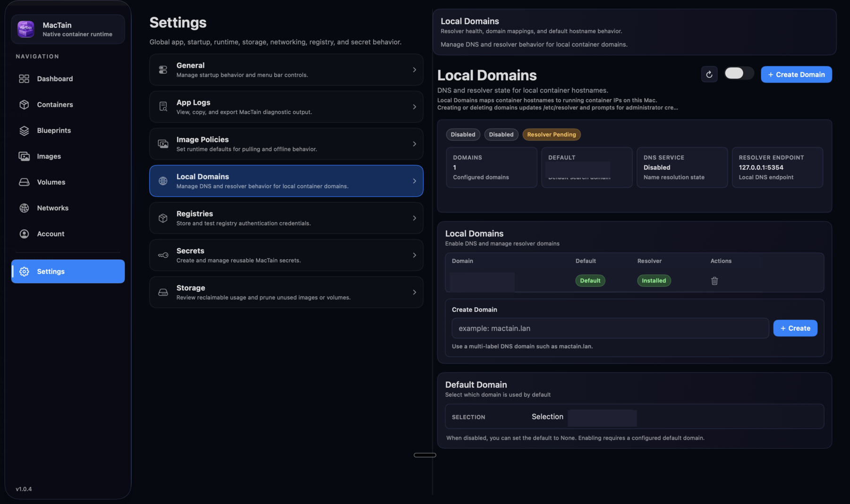
Task: Click the refresh icon button beside the toggle
Action: point(709,75)
